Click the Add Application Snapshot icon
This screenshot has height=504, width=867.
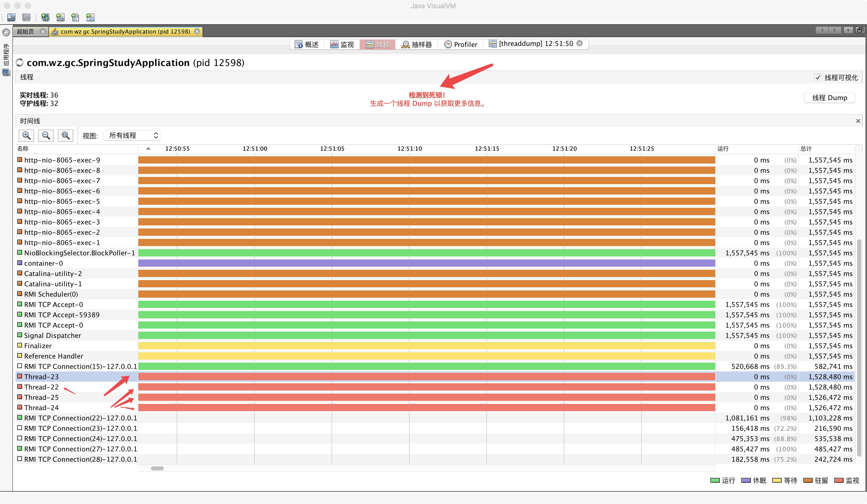90,17
